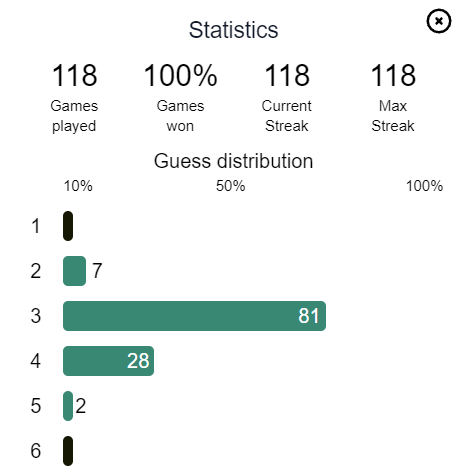
Task: Click the black bar for guess 1
Action: click(68, 226)
